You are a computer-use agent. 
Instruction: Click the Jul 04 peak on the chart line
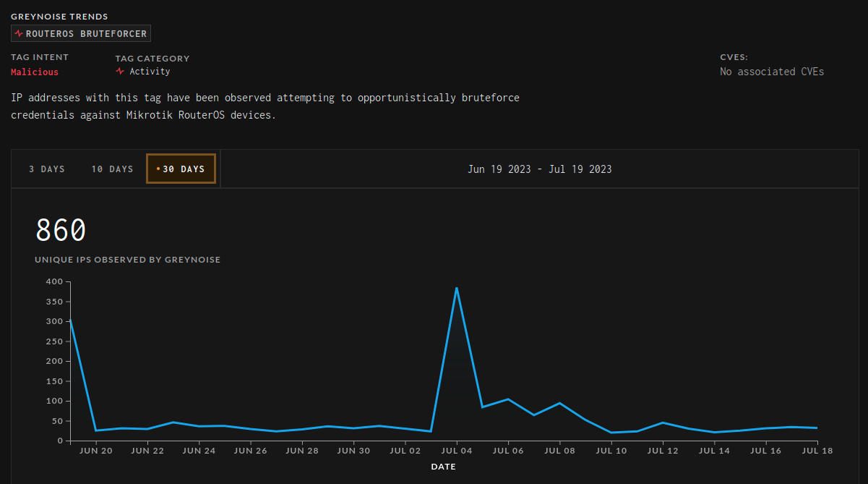click(457, 288)
